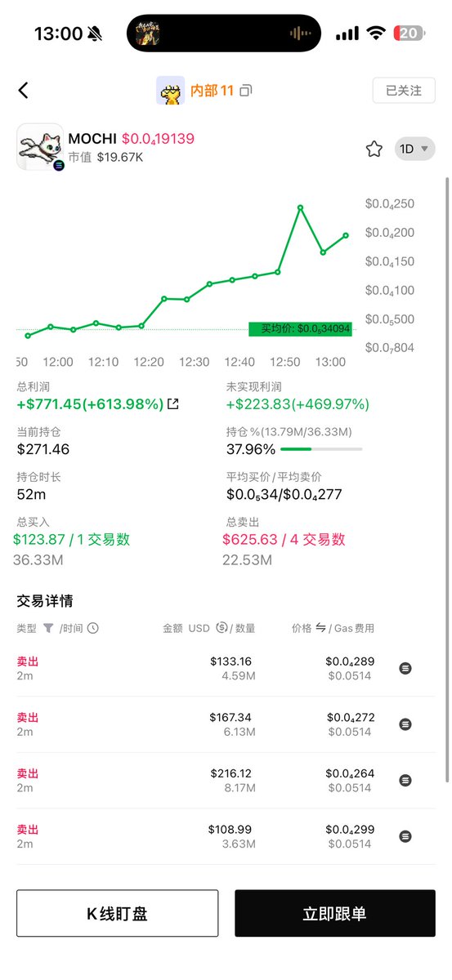The width and height of the screenshot is (452, 980).
Task: Open details icon for $133.16 sell row
Action: (x=405, y=668)
